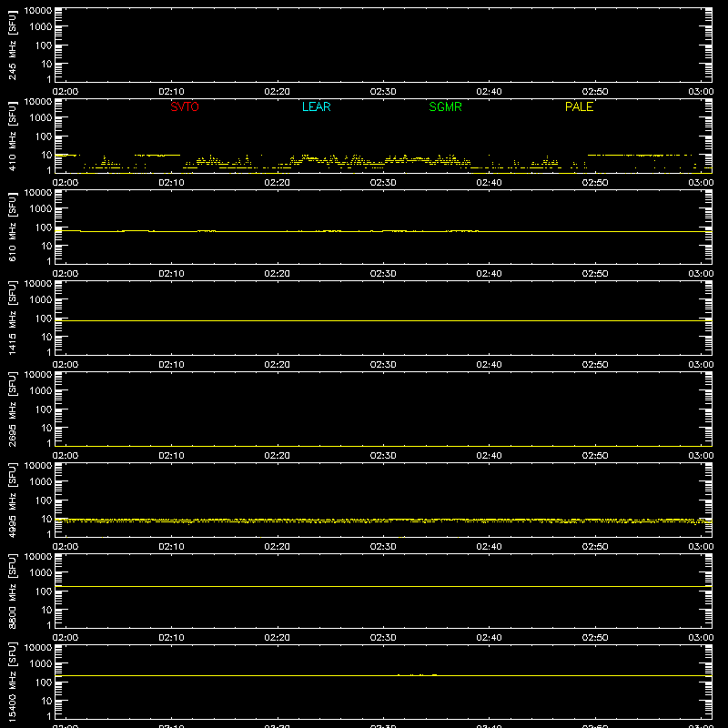This screenshot has height=728, width=728.
Task: Click the green SGMR station label
Action: point(445,106)
